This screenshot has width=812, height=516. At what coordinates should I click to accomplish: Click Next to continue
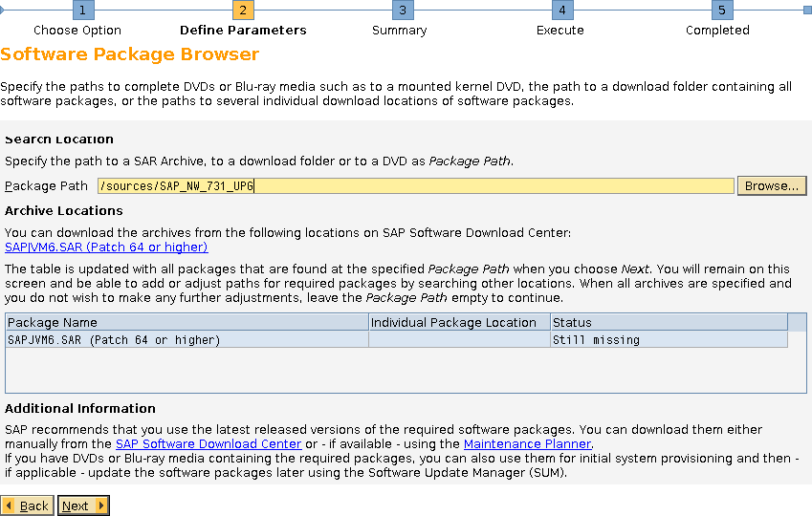coord(83,505)
